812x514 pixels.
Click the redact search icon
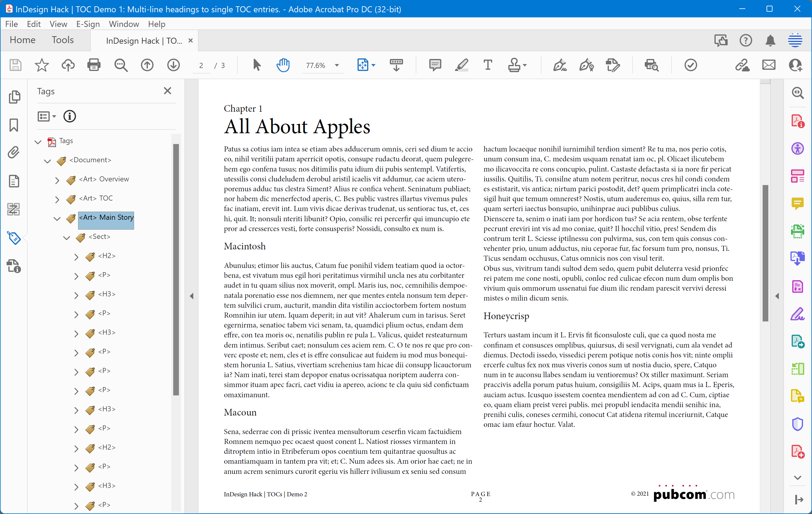click(x=652, y=65)
